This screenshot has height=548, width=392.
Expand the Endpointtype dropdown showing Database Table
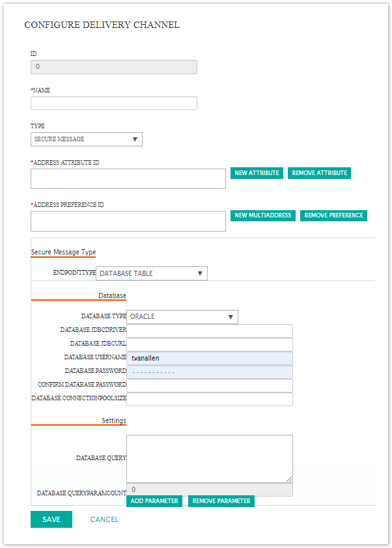click(151, 273)
